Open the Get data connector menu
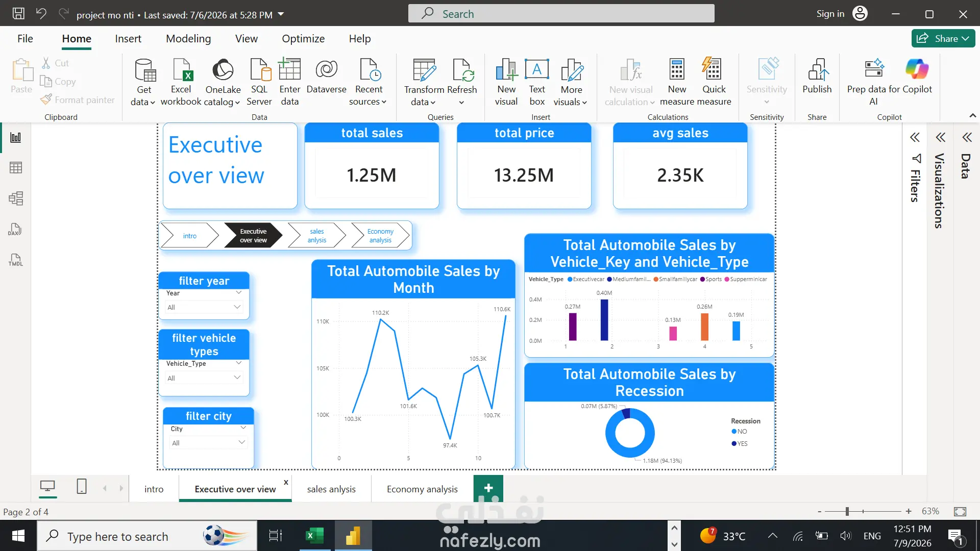The image size is (980, 551). pyautogui.click(x=142, y=82)
